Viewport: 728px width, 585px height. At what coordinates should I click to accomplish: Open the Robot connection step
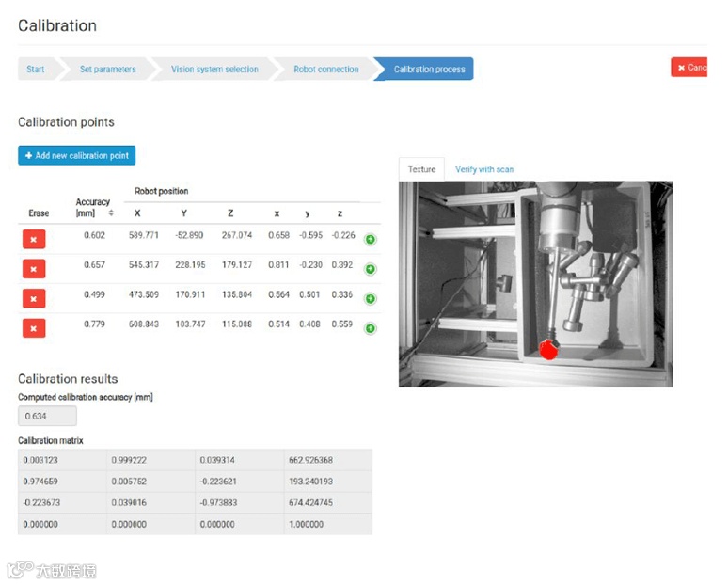(x=326, y=70)
